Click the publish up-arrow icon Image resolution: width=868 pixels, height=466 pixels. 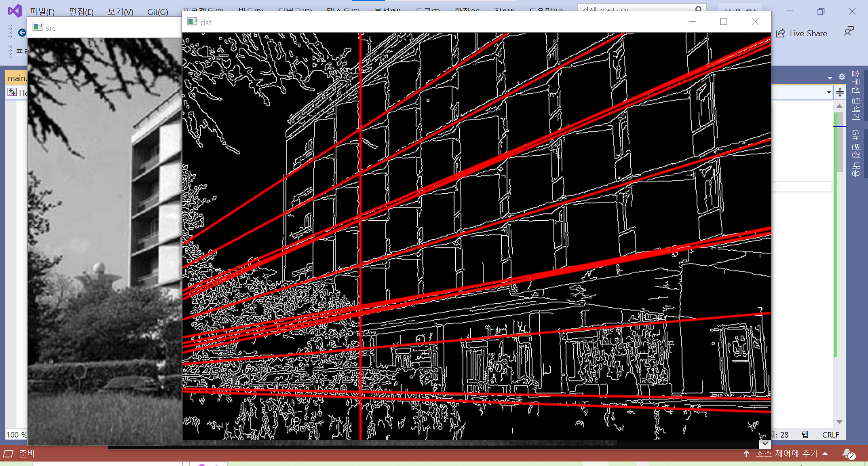click(x=746, y=453)
